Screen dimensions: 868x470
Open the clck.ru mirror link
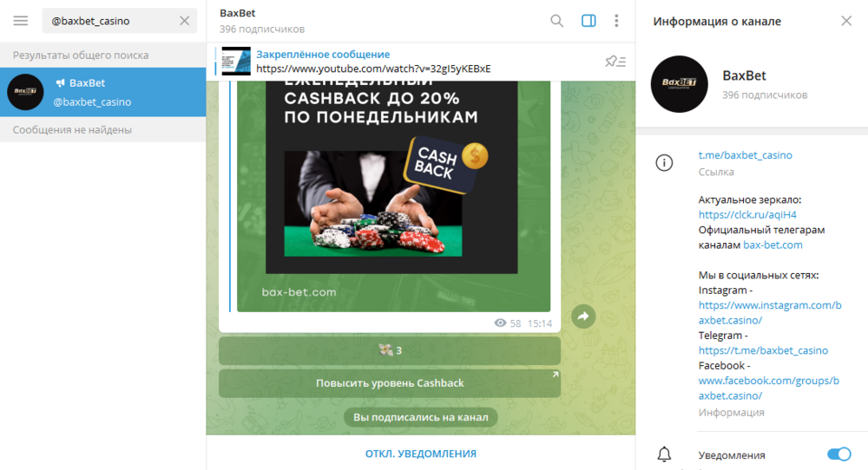coord(747,214)
